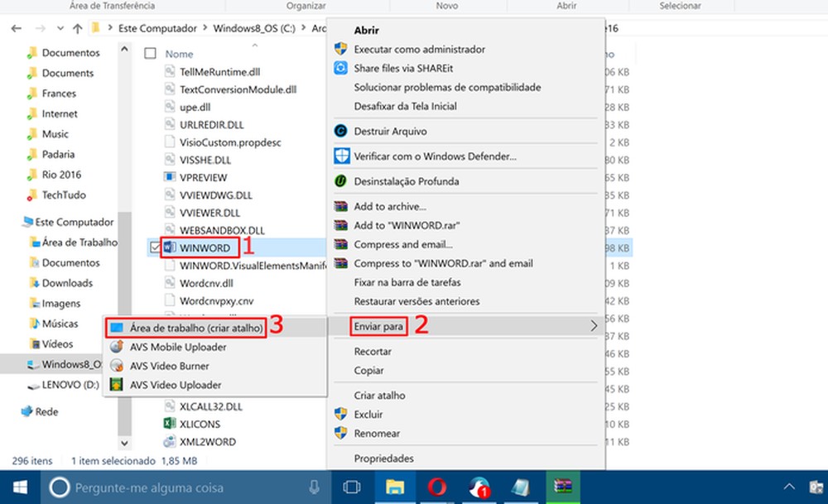The height and width of the screenshot is (504, 828).
Task: Open File Explorer from the taskbar
Action: [x=394, y=487]
